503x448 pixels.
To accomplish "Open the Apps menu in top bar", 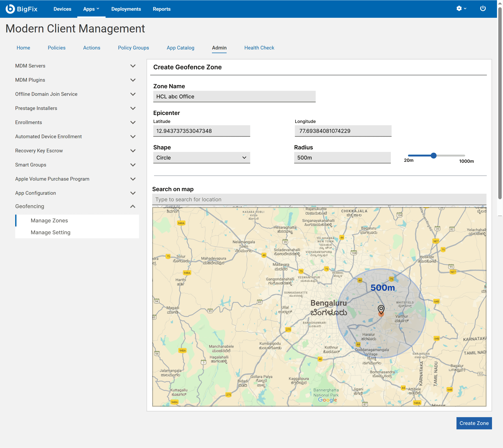I will [91, 9].
